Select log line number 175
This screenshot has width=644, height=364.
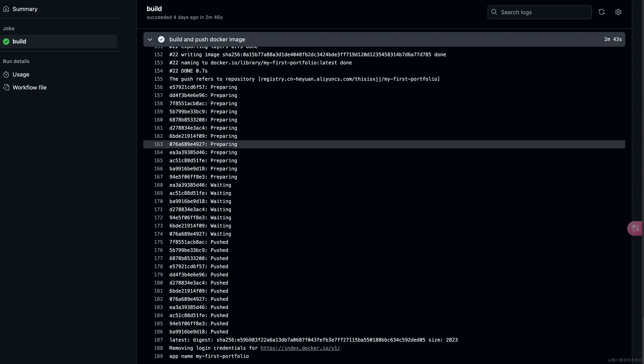[158, 242]
